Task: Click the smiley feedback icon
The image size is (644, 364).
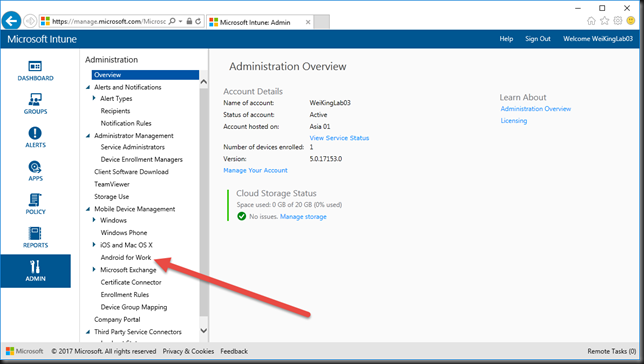Action: point(630,21)
